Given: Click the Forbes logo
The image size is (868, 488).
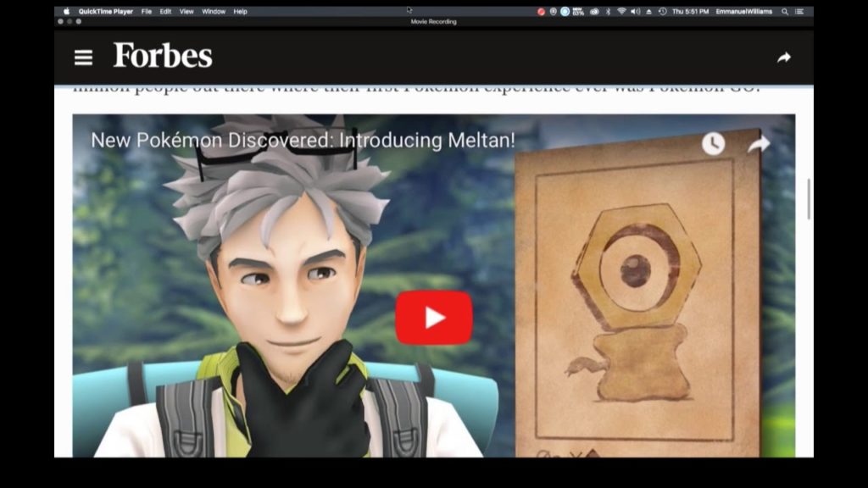Looking at the screenshot, I should (163, 57).
